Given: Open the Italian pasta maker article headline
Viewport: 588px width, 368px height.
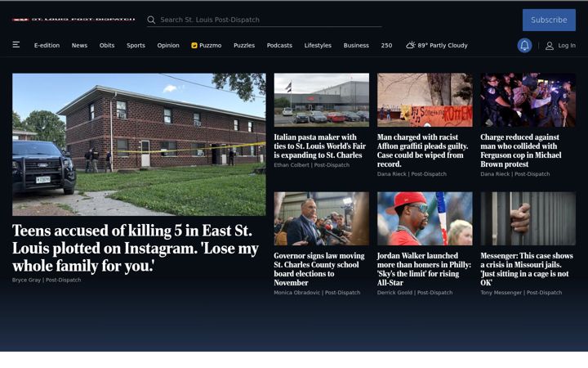Looking at the screenshot, I should 320,146.
